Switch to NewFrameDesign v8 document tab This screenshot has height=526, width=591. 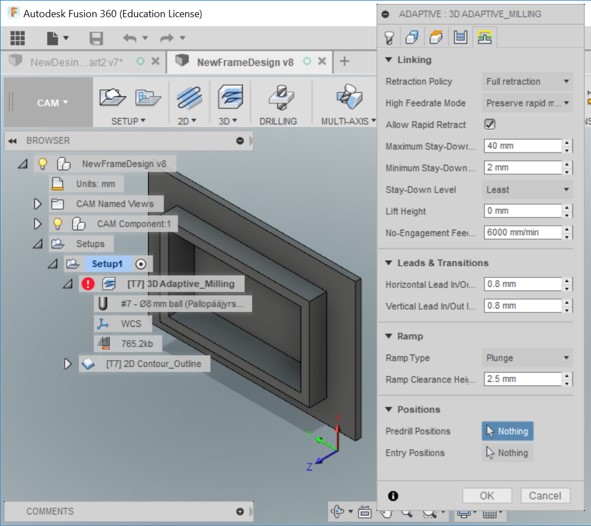(x=245, y=62)
